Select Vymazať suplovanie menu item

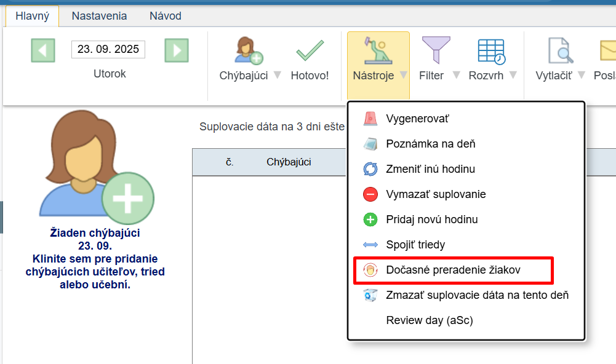pyautogui.click(x=436, y=194)
